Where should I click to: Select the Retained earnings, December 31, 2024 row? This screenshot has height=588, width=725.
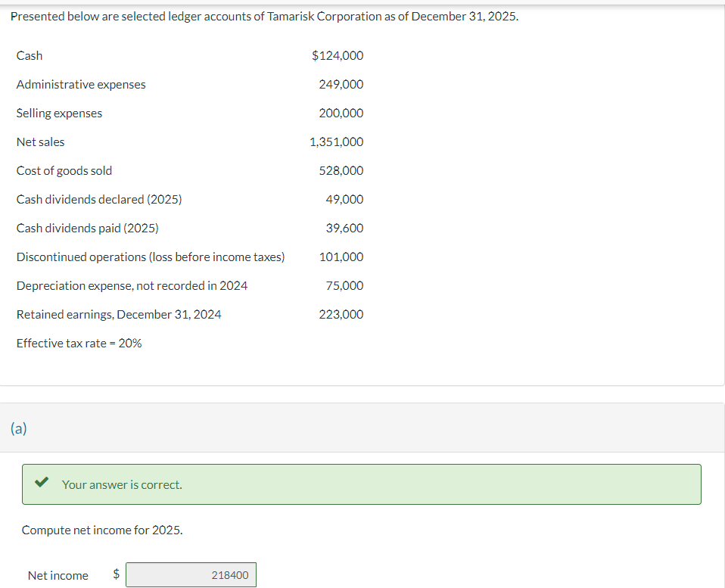(x=119, y=314)
